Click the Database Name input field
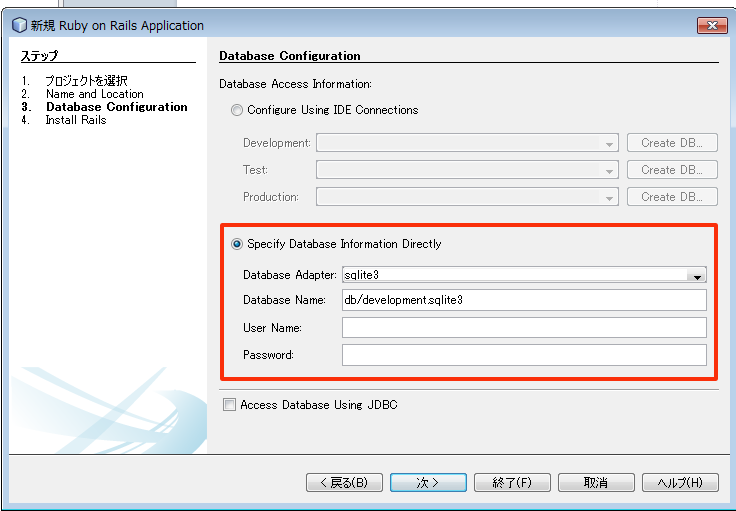The image size is (736, 511). [x=524, y=300]
